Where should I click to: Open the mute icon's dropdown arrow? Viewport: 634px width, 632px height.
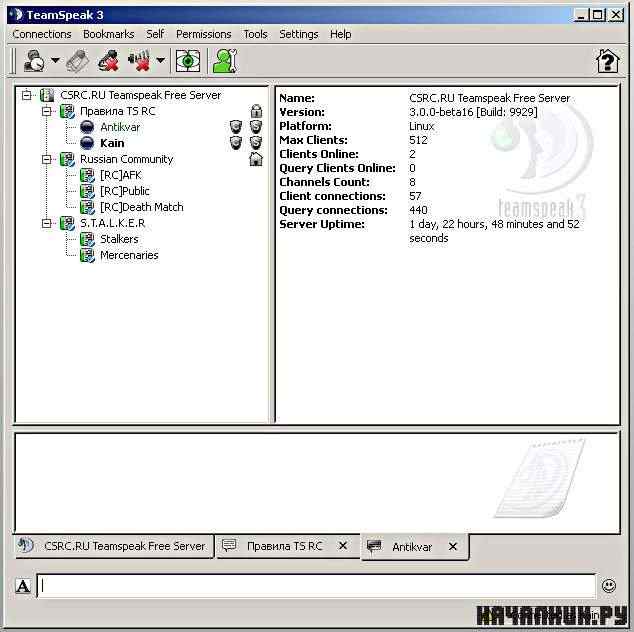point(161,61)
